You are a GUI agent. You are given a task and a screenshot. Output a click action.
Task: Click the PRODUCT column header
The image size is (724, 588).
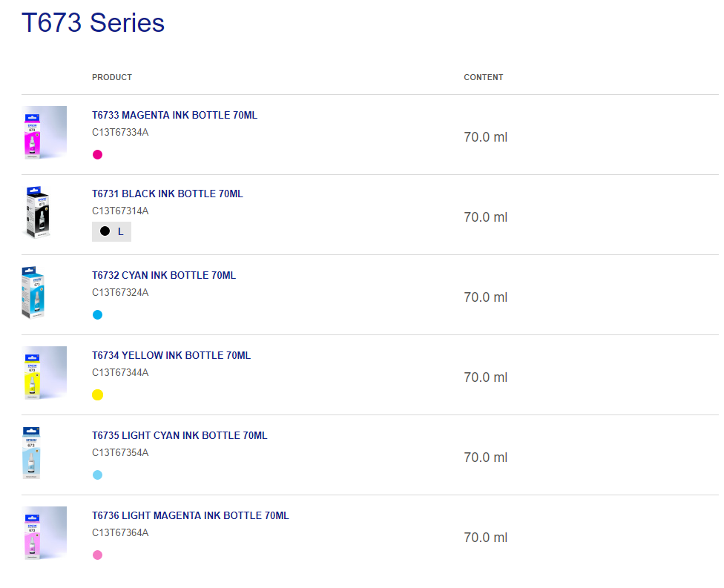[112, 78]
